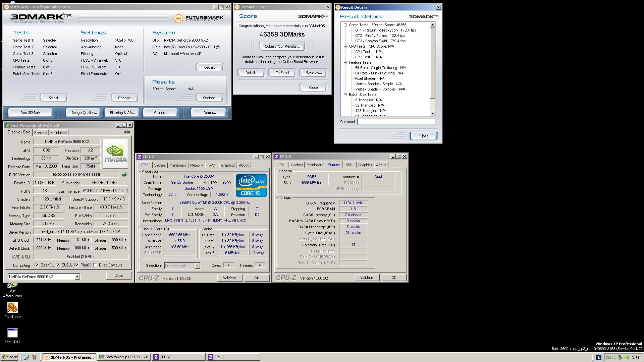Enable the DirectCompute checkbox
The height and width of the screenshot is (362, 644).
coord(95,265)
